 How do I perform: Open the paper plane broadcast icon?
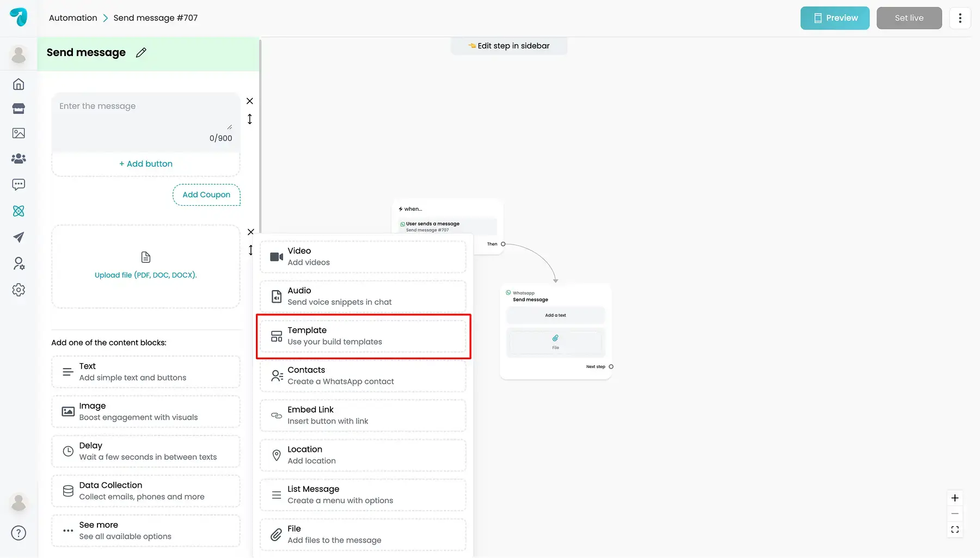19,237
